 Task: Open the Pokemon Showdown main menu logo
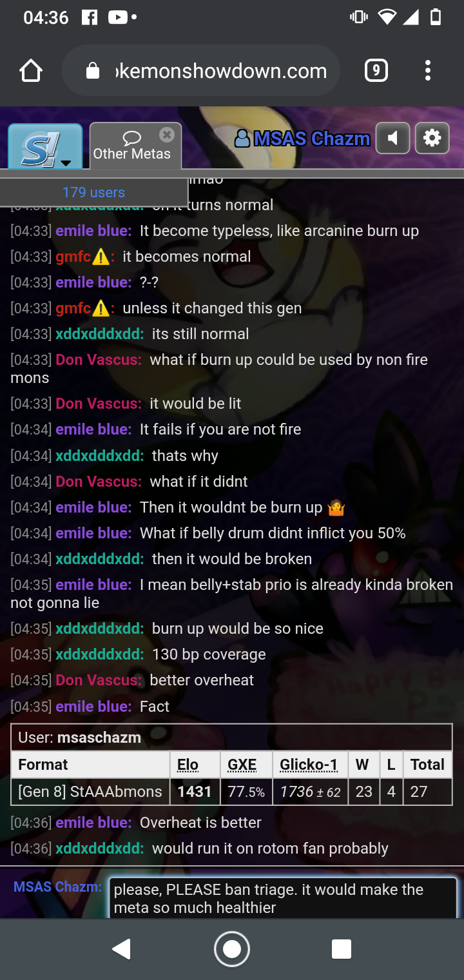(x=45, y=146)
